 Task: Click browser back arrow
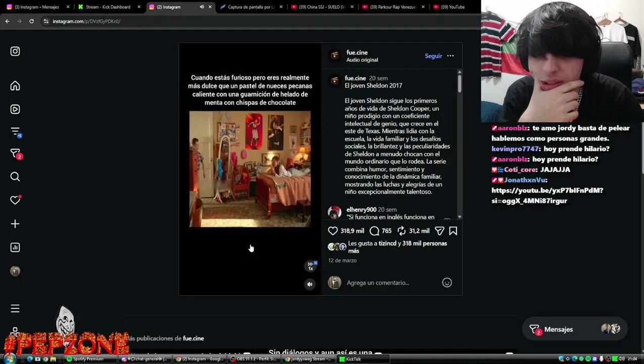tap(7, 21)
